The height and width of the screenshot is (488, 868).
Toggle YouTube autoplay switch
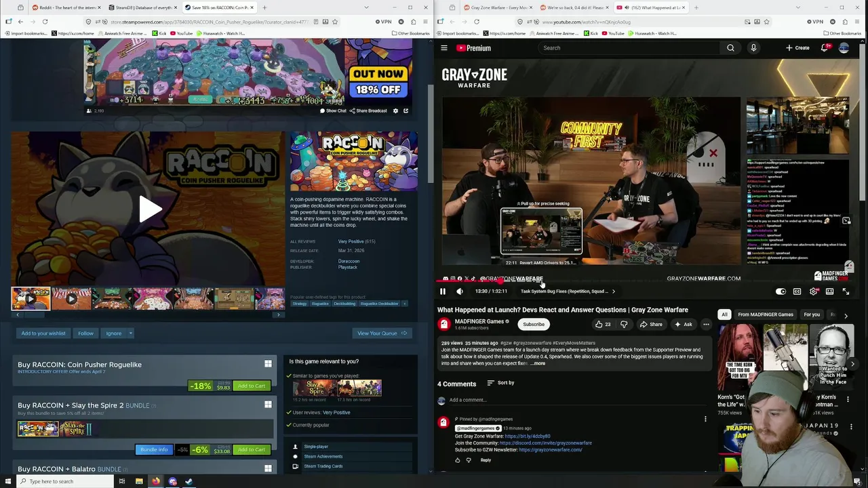(x=781, y=291)
